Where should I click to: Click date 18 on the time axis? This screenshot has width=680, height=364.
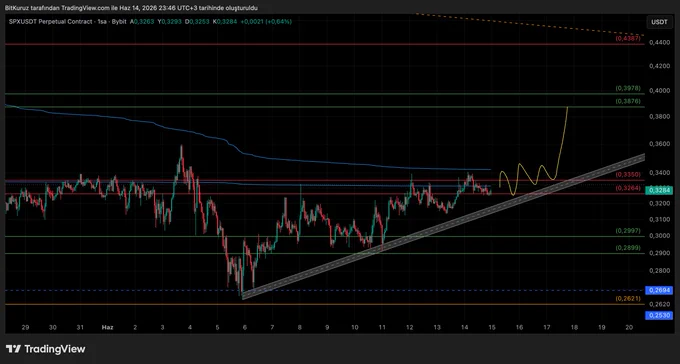tap(574, 328)
